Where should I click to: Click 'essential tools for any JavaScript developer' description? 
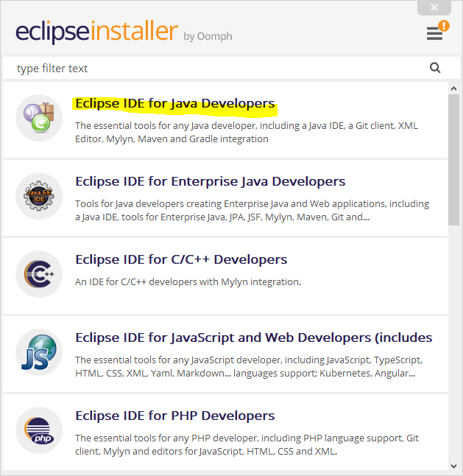pos(249,366)
